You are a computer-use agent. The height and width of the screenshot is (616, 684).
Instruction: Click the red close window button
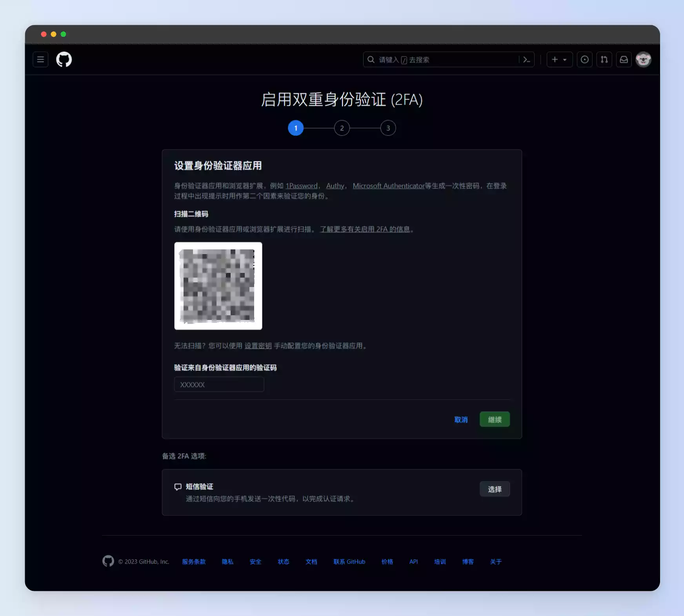pos(44,34)
